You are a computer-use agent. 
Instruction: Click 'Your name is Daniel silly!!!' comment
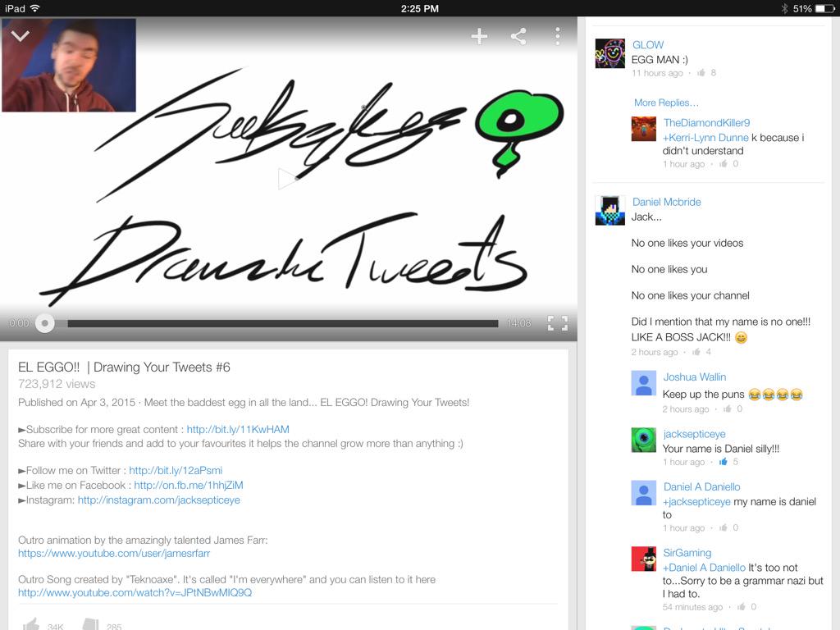[720, 449]
